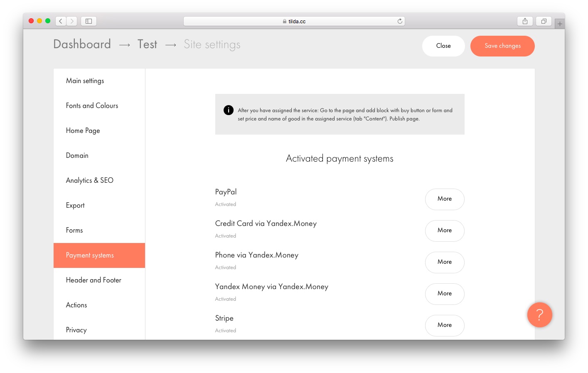Open Main settings section
Viewport: 588px width, 373px height.
click(99, 81)
